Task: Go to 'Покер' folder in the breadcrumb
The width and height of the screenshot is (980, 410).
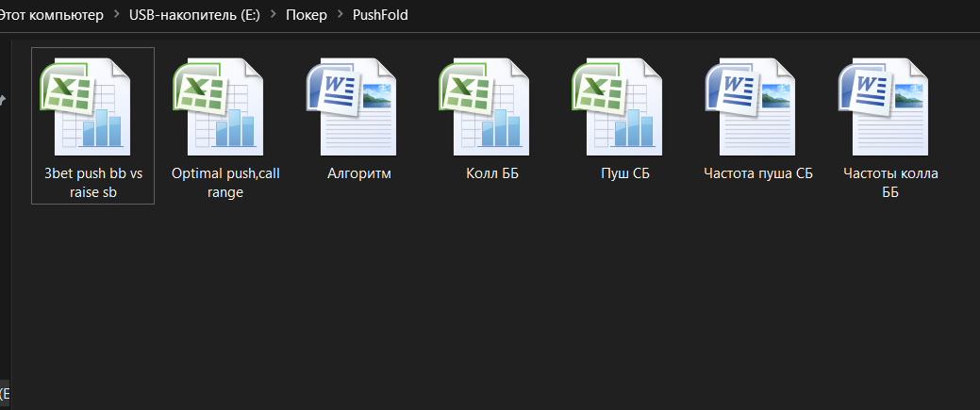Action: (307, 16)
